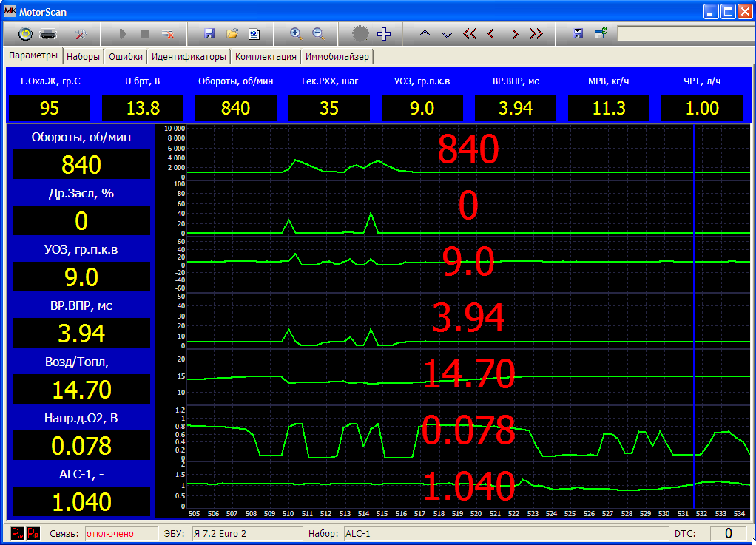Select the Иммобилайзер tab
Image resolution: width=756 pixels, height=545 pixels.
337,56
